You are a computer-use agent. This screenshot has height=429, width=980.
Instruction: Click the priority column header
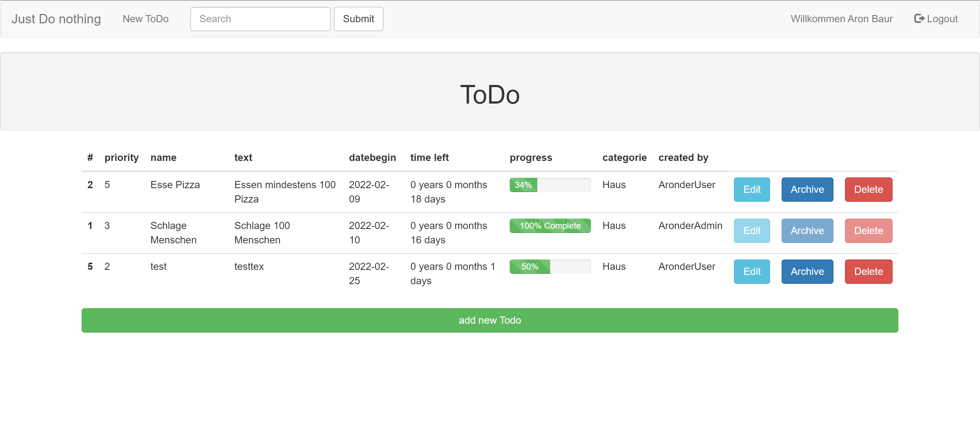pyautogui.click(x=121, y=158)
